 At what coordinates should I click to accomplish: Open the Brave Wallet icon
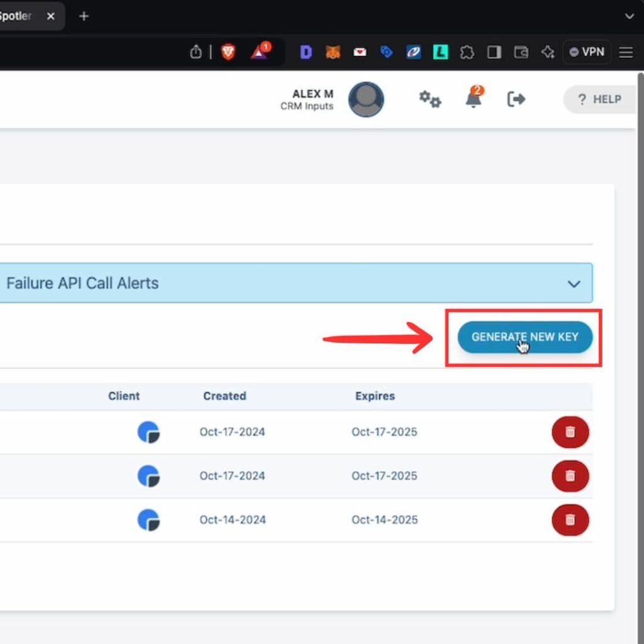(521, 52)
